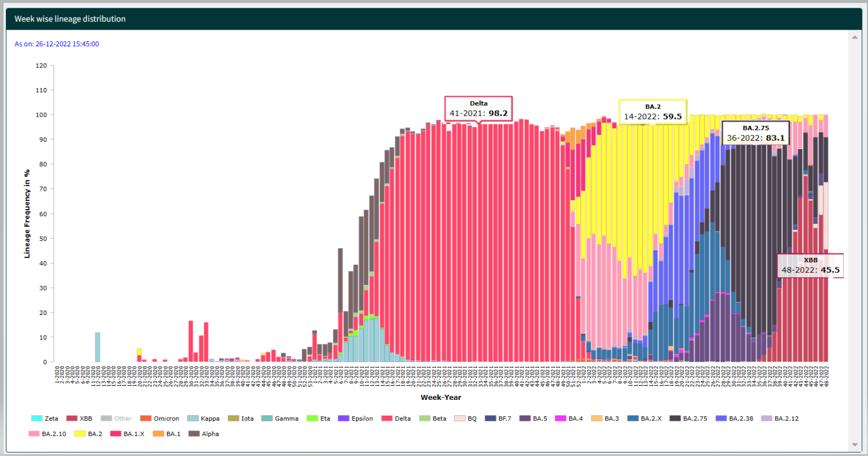This screenshot has height=456, width=868.
Task: Click the vertical scrollbar track
Action: 854,241
